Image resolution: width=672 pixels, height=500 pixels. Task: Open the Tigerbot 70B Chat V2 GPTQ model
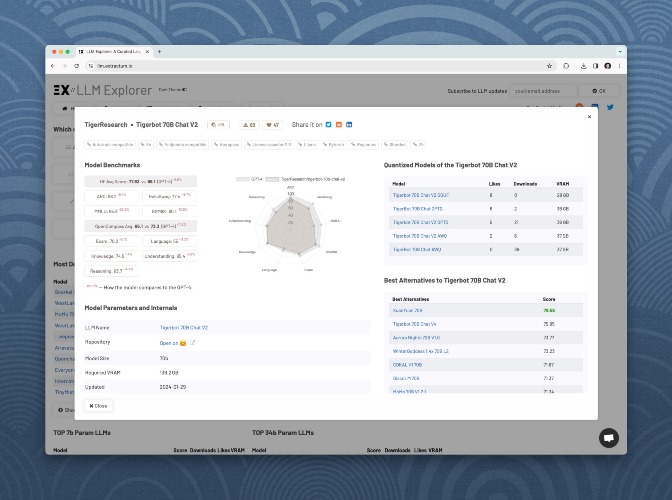pyautogui.click(x=420, y=222)
